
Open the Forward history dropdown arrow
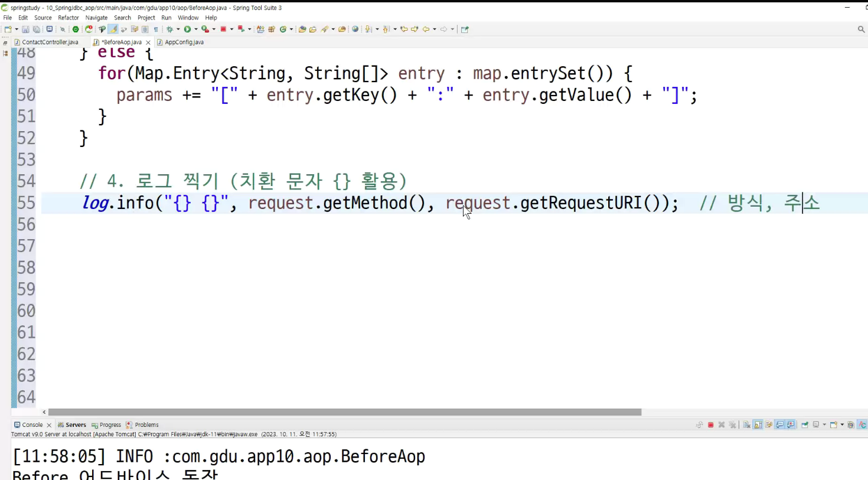(x=453, y=29)
